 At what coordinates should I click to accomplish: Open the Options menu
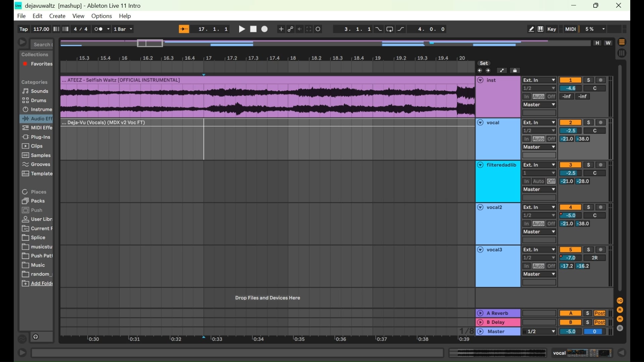click(x=102, y=16)
